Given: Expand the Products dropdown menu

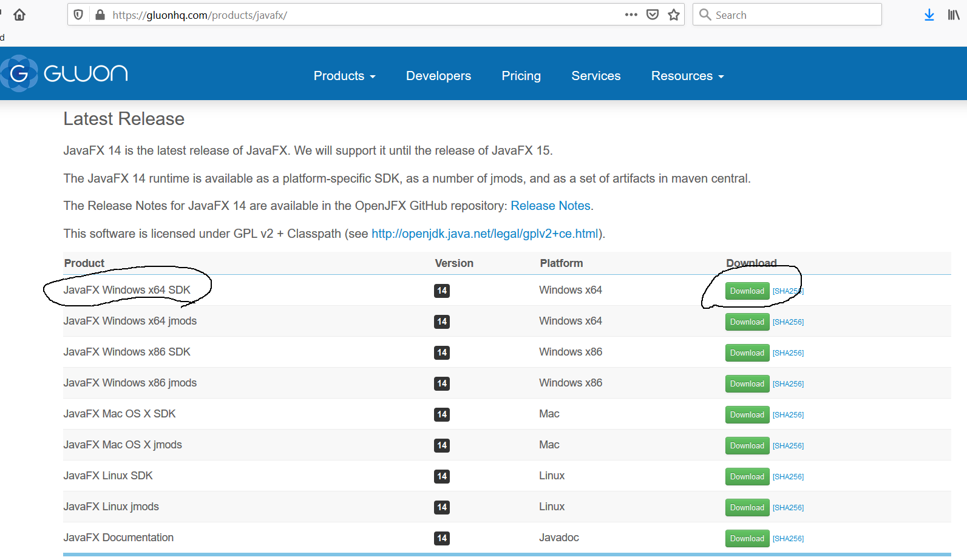Looking at the screenshot, I should point(344,76).
